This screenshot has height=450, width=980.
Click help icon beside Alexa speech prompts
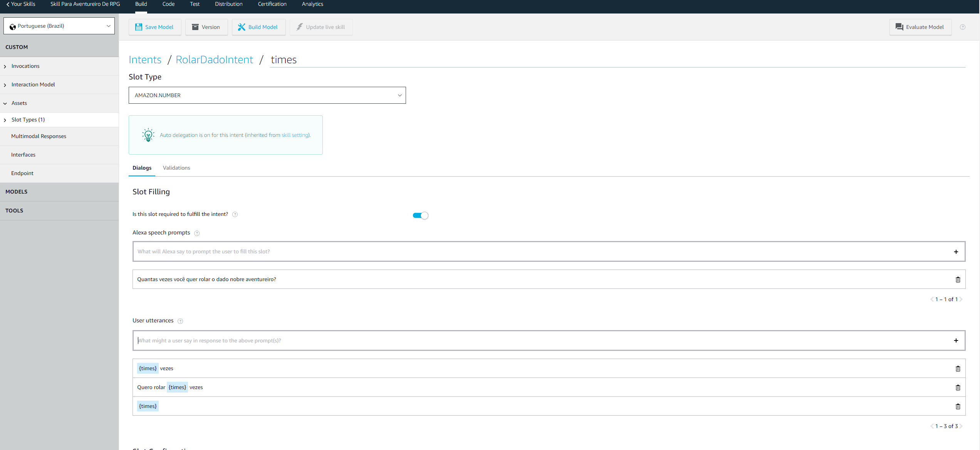197,233
